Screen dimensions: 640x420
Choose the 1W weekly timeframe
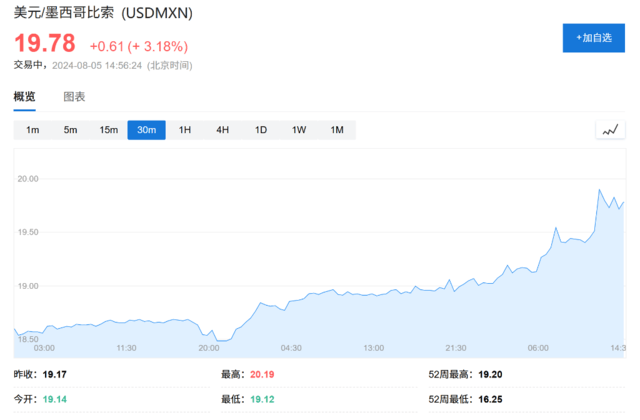pyautogui.click(x=298, y=130)
